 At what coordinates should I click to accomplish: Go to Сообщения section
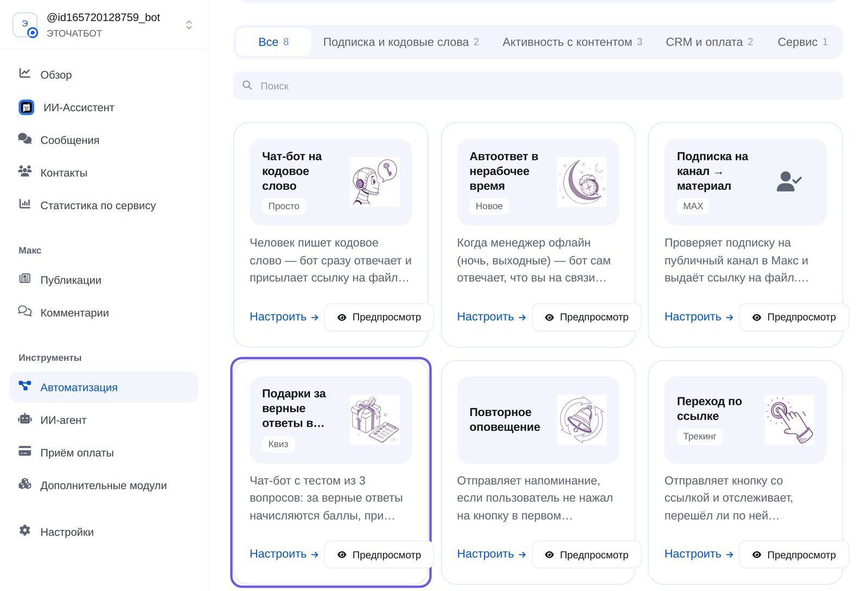tap(104, 140)
